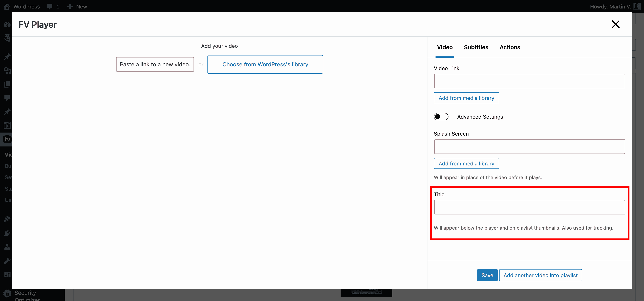Click the Security Optimizer gear-lock icon
This screenshot has width=644, height=301.
tap(7, 294)
